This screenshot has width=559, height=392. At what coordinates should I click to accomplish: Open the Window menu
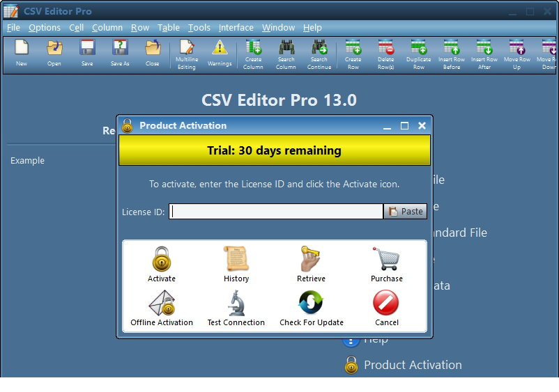(278, 27)
